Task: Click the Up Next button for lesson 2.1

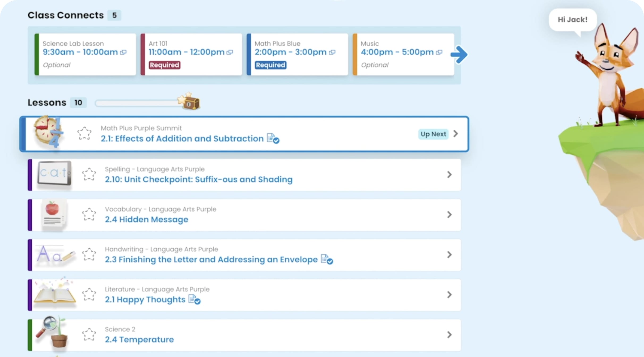Action: click(433, 134)
